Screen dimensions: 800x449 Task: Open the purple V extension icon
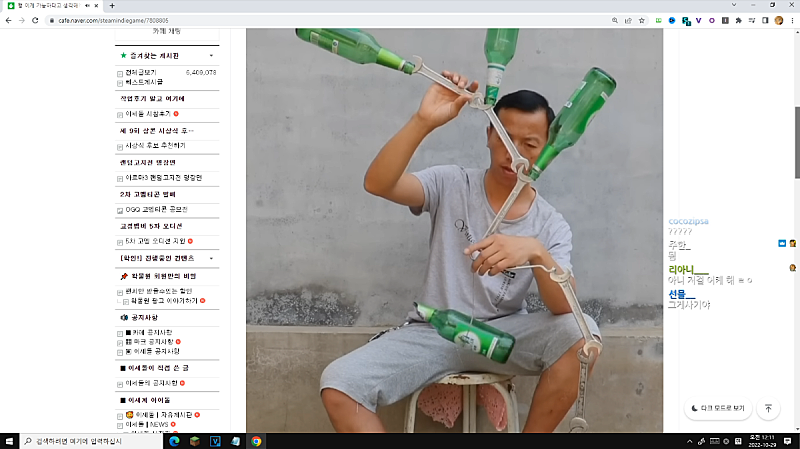[x=698, y=20]
